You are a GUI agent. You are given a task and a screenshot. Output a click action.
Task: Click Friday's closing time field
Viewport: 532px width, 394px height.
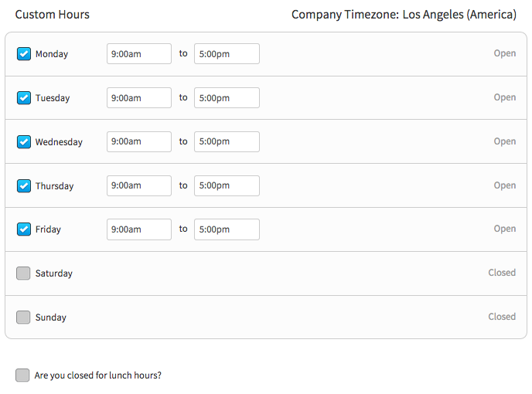[x=227, y=229]
